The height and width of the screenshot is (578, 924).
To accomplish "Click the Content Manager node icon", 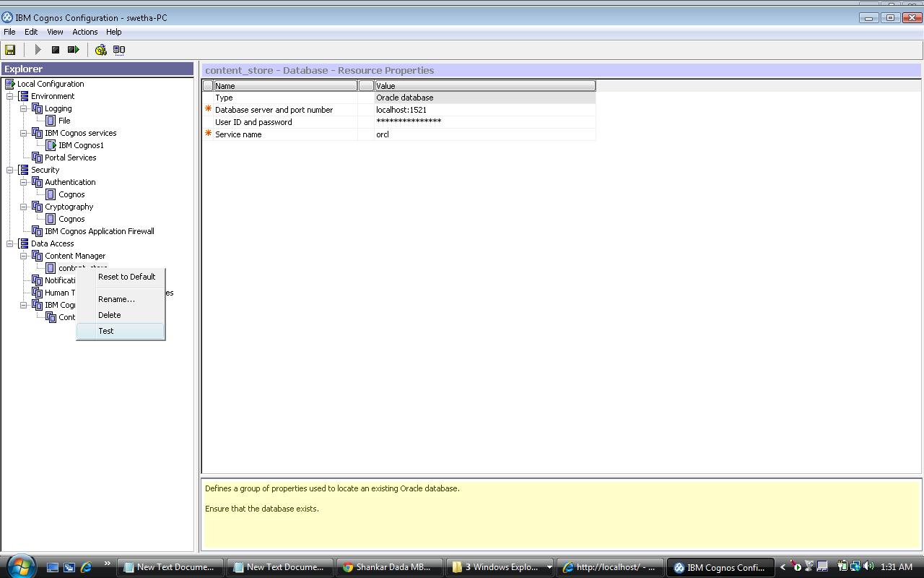I will pyautogui.click(x=37, y=256).
